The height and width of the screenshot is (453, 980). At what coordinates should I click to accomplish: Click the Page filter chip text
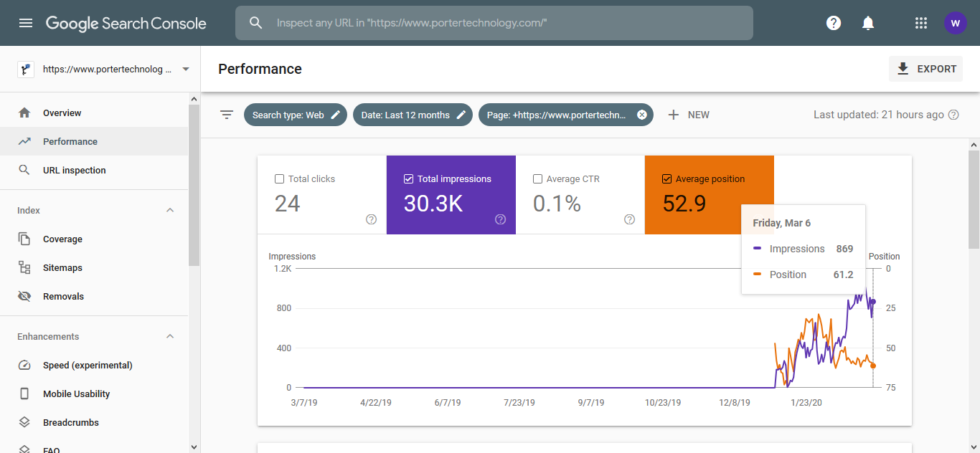click(x=556, y=115)
